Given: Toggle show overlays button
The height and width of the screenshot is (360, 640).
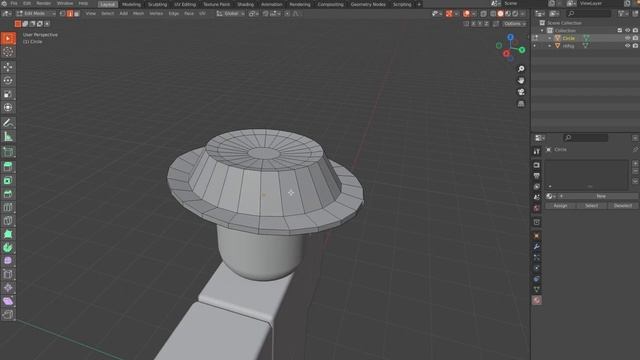Looking at the screenshot, I should coord(466,13).
